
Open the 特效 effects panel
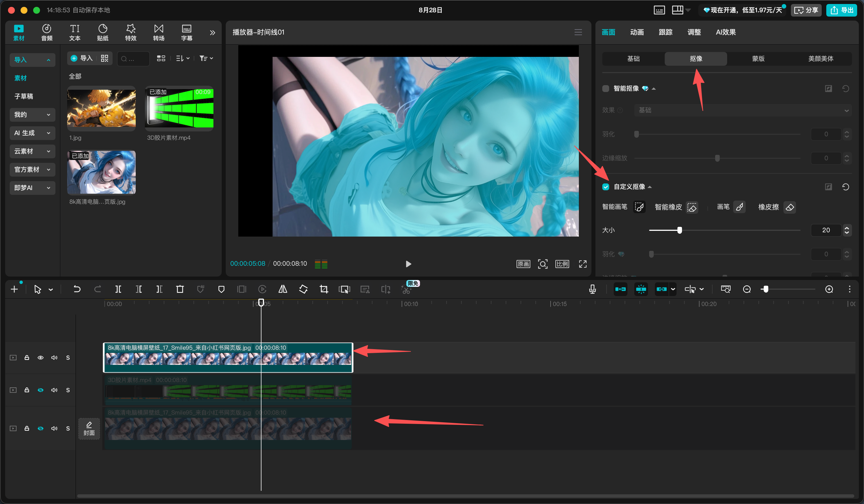tap(131, 33)
